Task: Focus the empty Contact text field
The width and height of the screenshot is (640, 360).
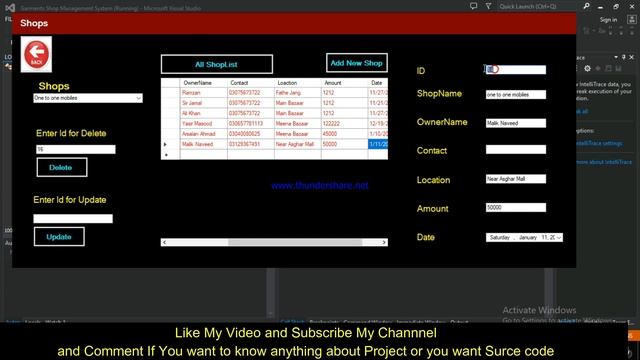Action: [516, 149]
